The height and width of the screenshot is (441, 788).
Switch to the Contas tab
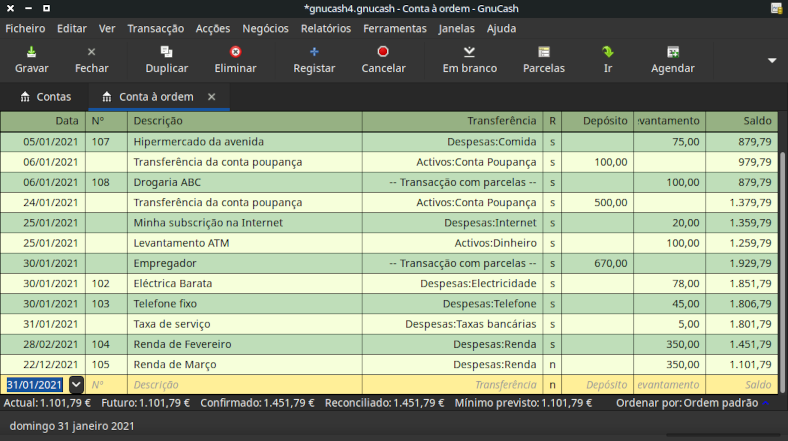(45, 97)
